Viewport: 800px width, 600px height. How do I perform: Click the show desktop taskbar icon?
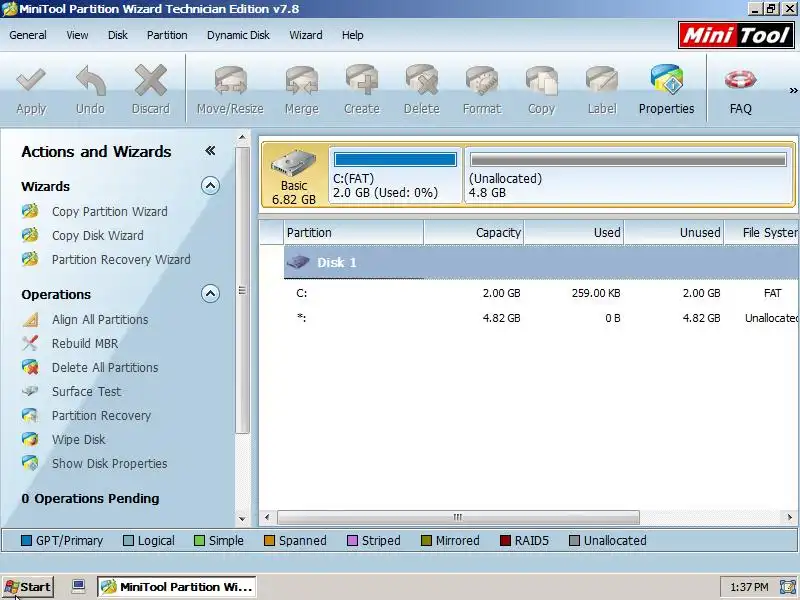coord(78,586)
